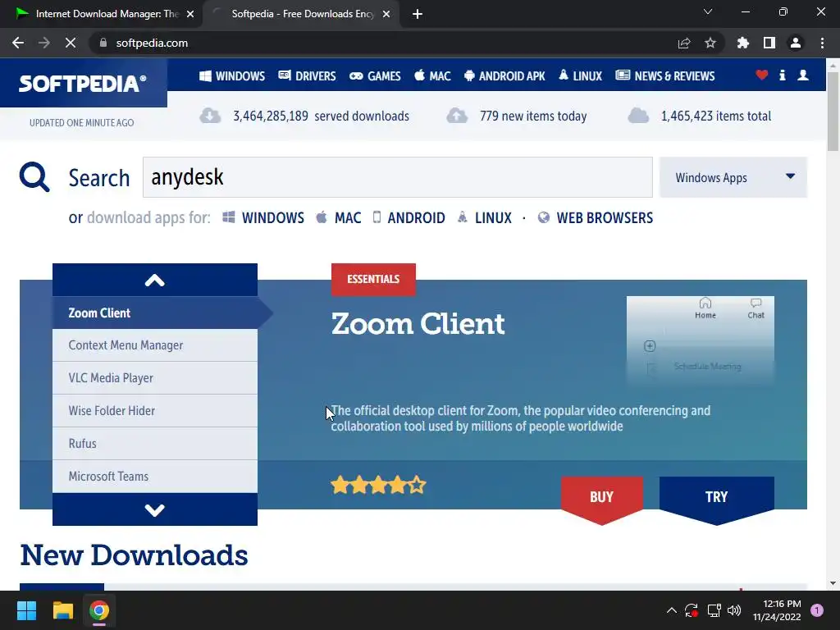
Task: Click the star rating for Zoom Client
Action: pyautogui.click(x=378, y=486)
